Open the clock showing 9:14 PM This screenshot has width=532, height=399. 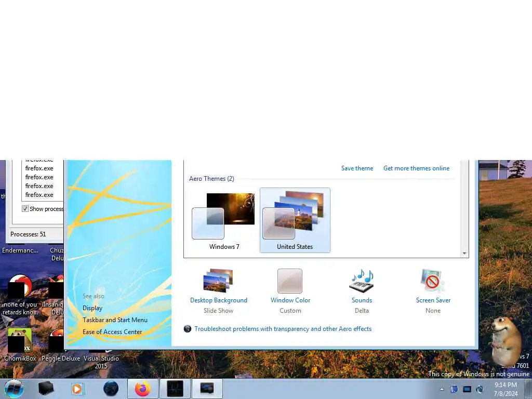click(x=506, y=389)
